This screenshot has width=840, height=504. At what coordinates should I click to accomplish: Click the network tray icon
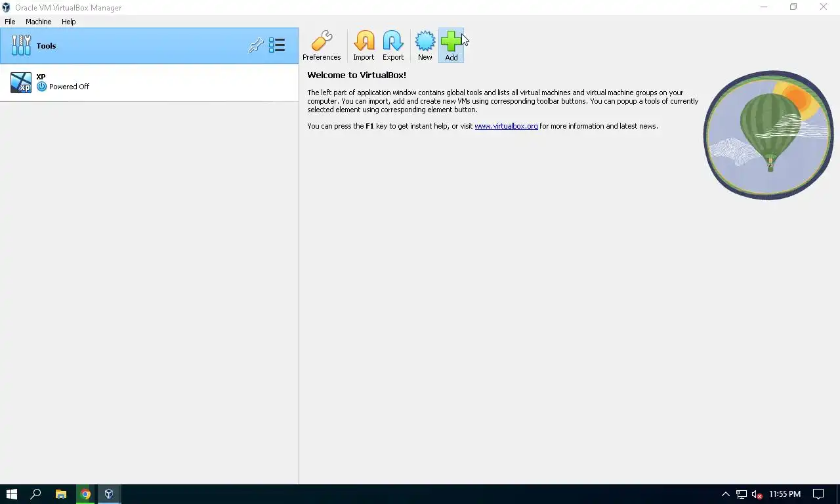pyautogui.click(x=742, y=494)
